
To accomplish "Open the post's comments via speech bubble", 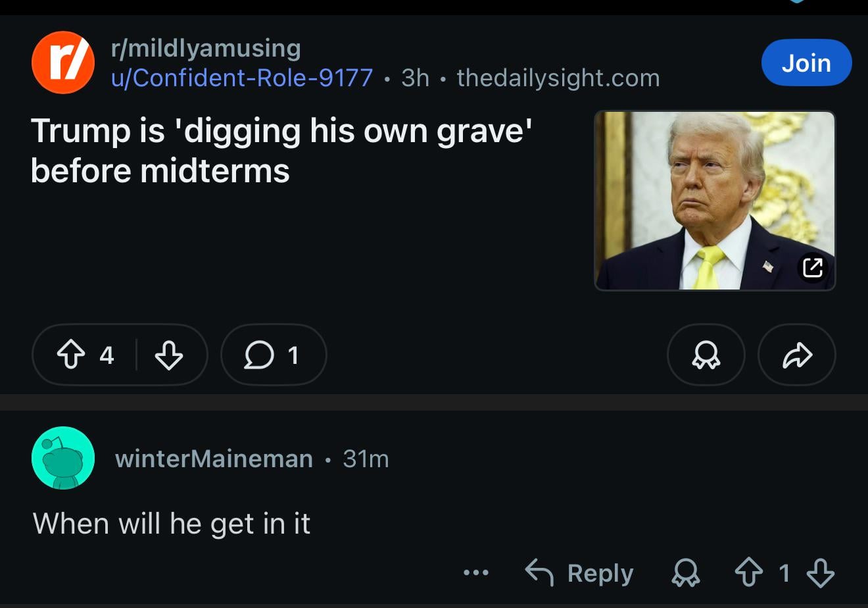I will click(x=273, y=355).
